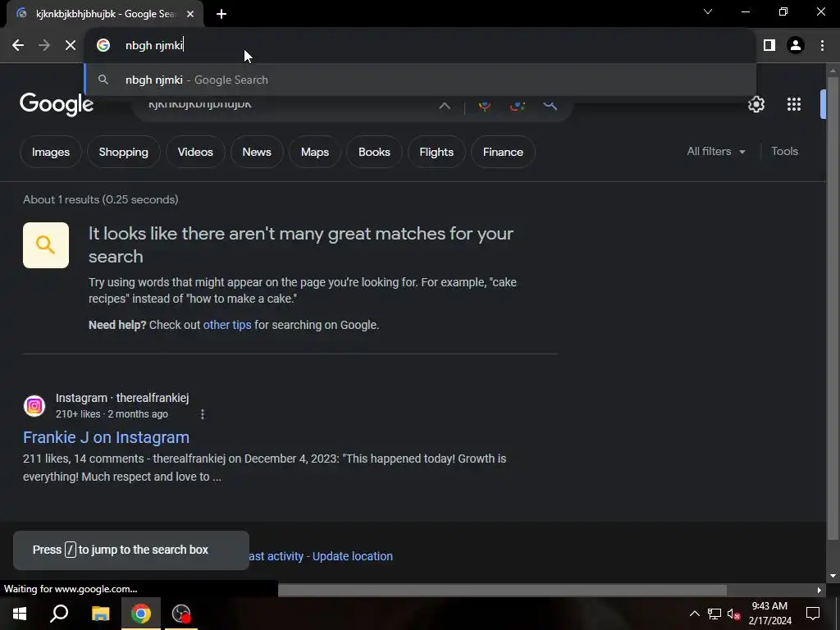Screen dimensions: 840x630
Task: Click the scrollbar down arrow
Action: pyautogui.click(x=833, y=576)
